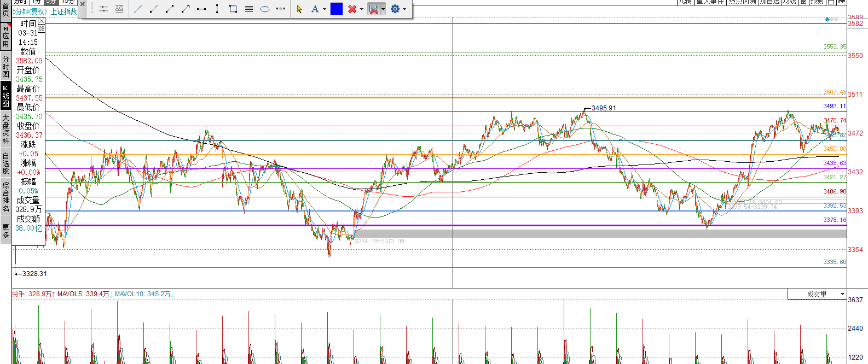The image size is (868, 364).
Task: Click 总手: 328.9万 volume label
Action: [x=32, y=294]
